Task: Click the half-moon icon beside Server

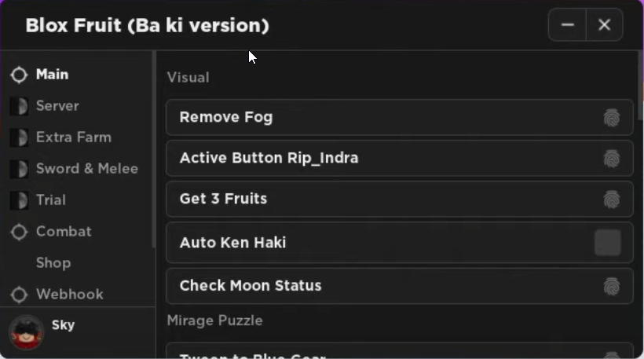Action: pos(19,106)
